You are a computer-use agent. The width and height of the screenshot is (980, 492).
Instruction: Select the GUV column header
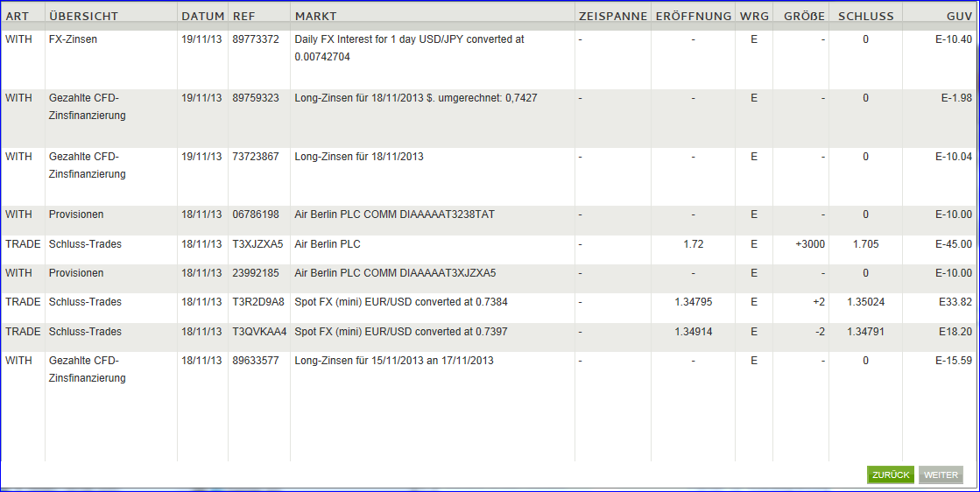point(959,17)
